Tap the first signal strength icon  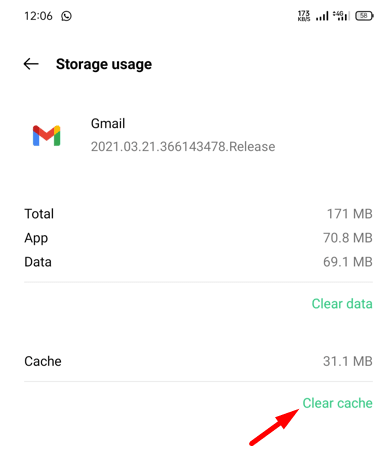(x=322, y=16)
